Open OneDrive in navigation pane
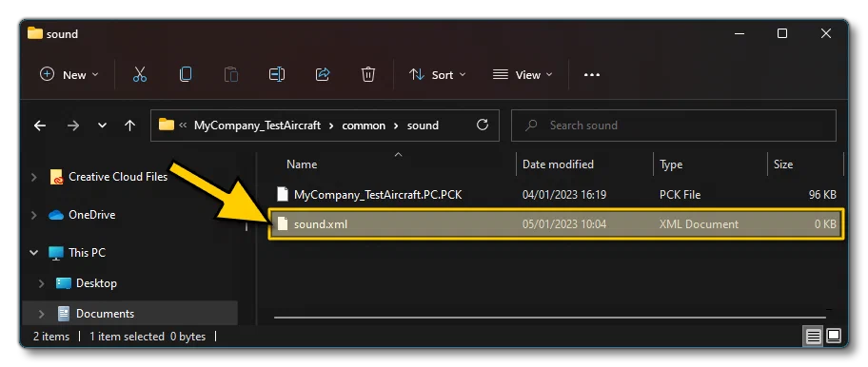The image size is (868, 367). [x=92, y=215]
